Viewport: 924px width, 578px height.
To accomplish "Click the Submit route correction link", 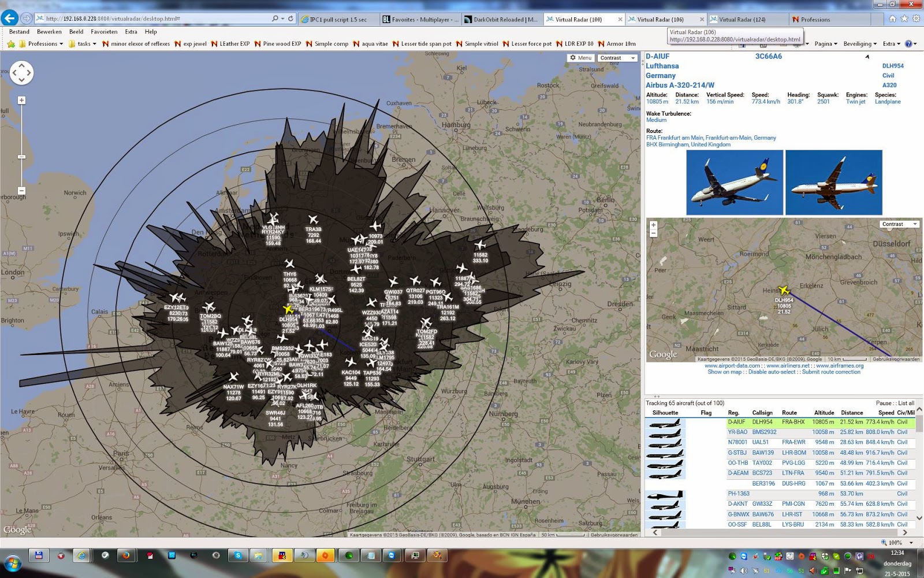I will [831, 372].
